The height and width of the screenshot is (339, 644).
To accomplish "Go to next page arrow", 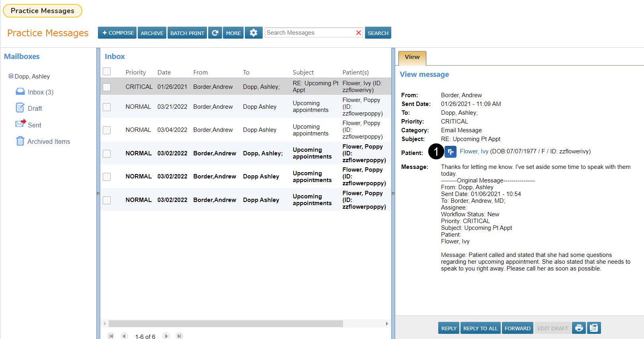I will point(166,336).
